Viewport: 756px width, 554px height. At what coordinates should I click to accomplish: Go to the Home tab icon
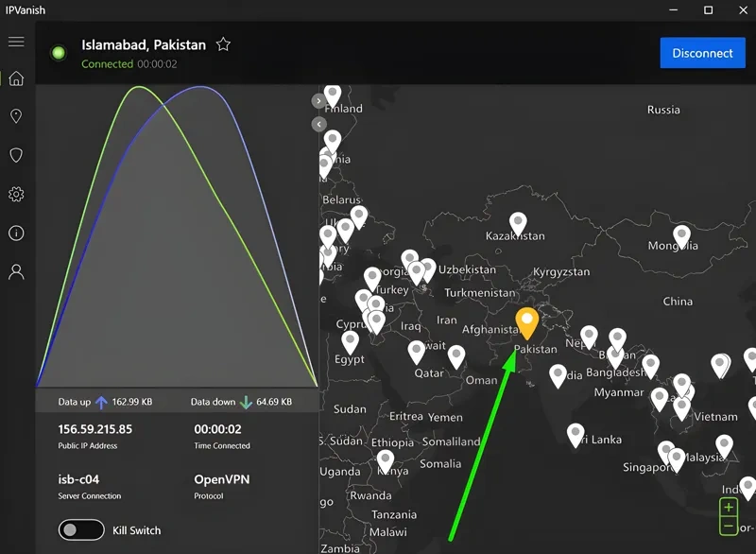click(x=16, y=78)
